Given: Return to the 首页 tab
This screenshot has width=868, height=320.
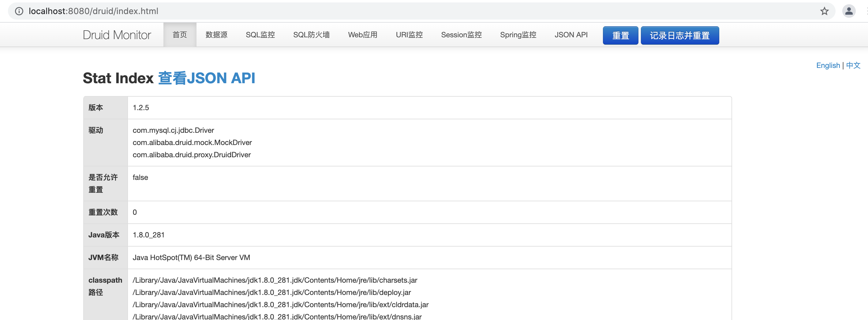Looking at the screenshot, I should click(180, 35).
